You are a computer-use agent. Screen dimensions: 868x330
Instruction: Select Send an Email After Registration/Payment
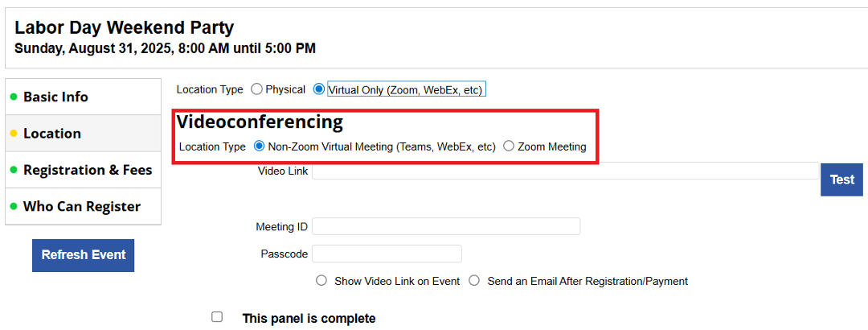pyautogui.click(x=474, y=281)
